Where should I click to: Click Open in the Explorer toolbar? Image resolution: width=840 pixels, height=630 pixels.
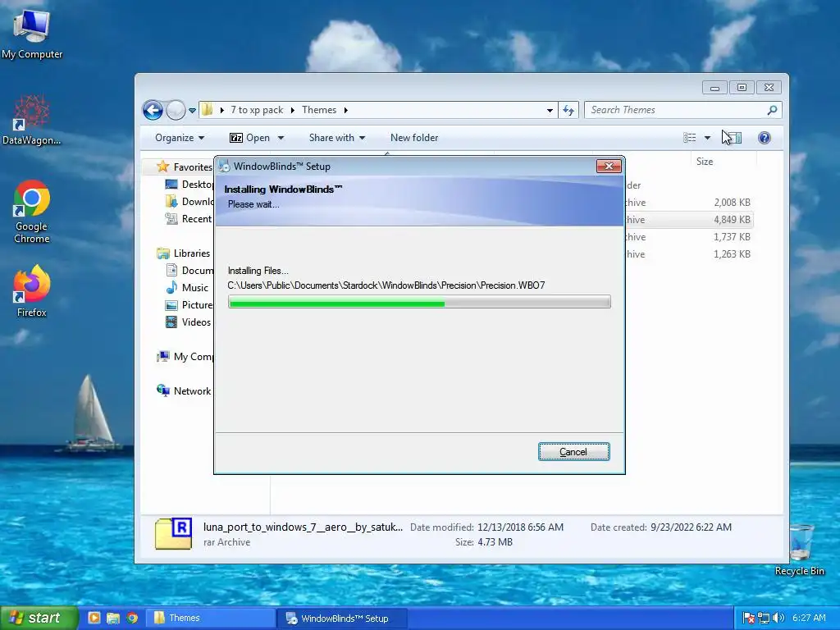[x=250, y=138]
